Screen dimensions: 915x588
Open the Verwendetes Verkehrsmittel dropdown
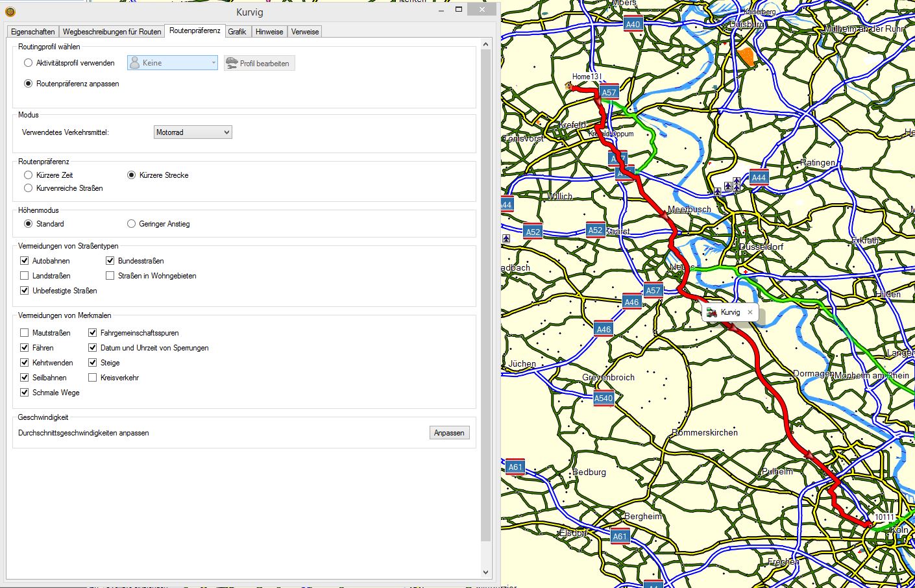tap(193, 132)
